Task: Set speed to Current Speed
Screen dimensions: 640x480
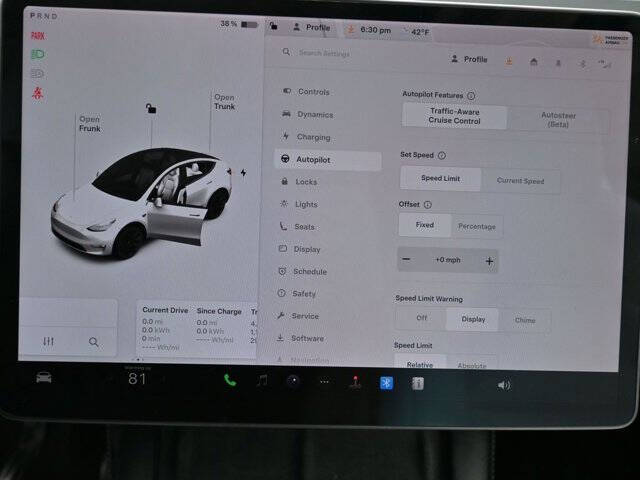Action: 520,181
